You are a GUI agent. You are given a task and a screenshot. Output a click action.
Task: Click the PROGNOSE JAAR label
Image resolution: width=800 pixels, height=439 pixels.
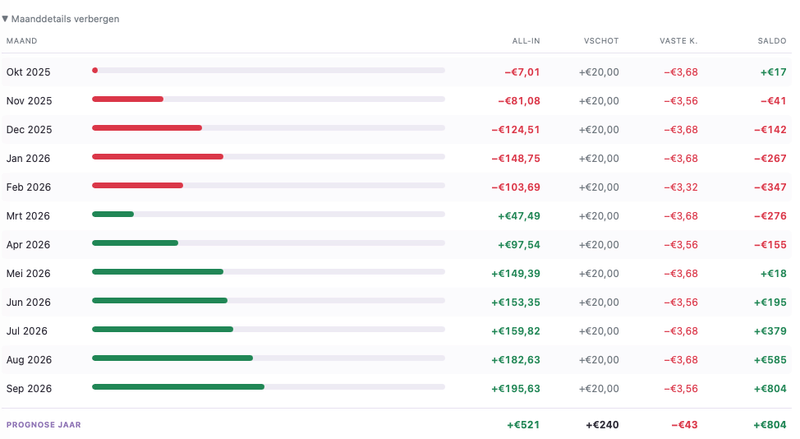tap(43, 425)
